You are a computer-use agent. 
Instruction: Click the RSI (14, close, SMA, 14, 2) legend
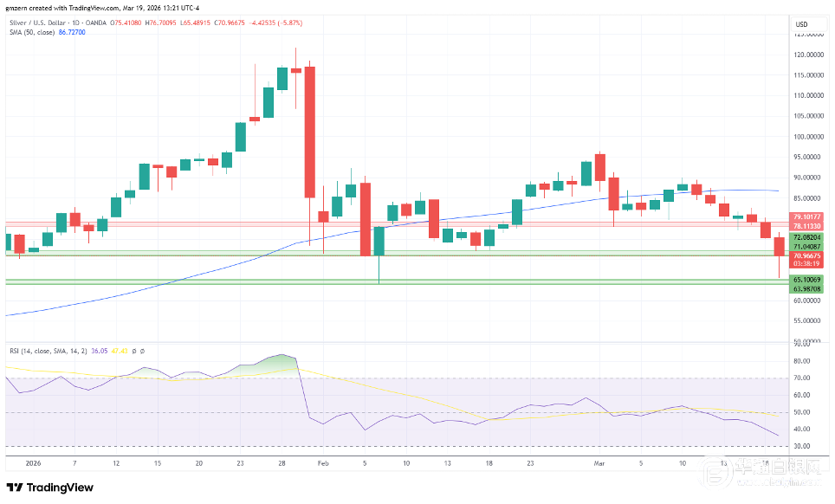49,351
